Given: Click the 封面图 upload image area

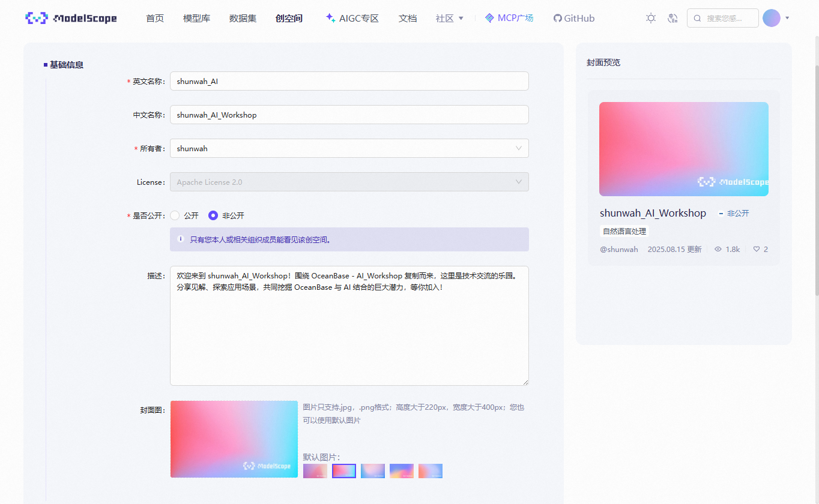Looking at the screenshot, I should point(234,439).
